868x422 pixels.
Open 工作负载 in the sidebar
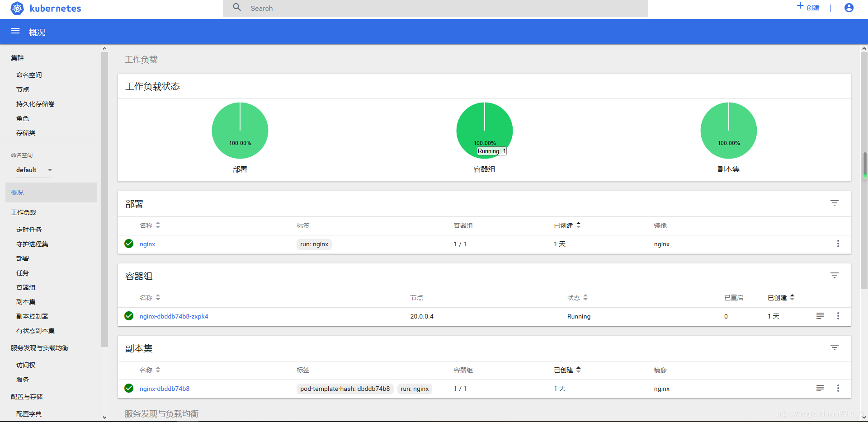[x=24, y=212]
